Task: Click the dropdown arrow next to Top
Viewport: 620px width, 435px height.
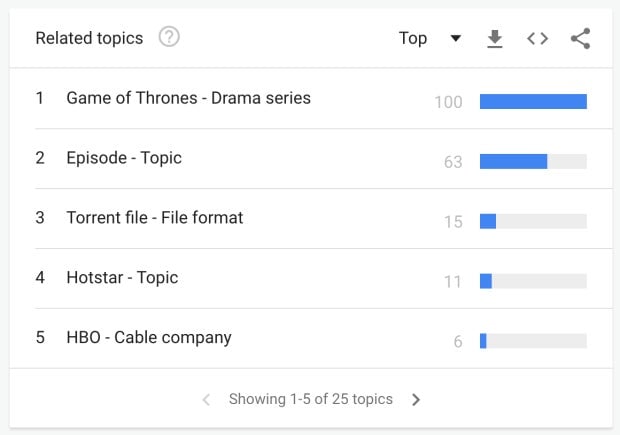Action: coord(456,39)
